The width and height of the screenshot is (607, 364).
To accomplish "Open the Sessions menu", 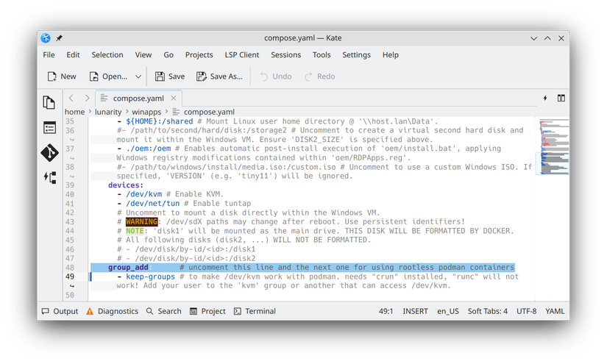I will pyautogui.click(x=285, y=55).
